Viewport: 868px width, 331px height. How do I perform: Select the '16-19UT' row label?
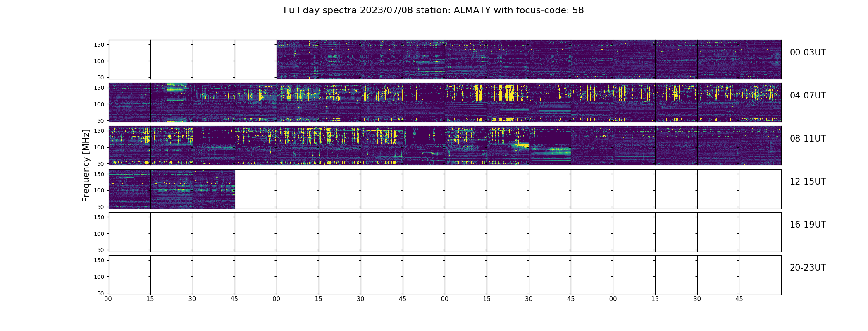(x=808, y=225)
